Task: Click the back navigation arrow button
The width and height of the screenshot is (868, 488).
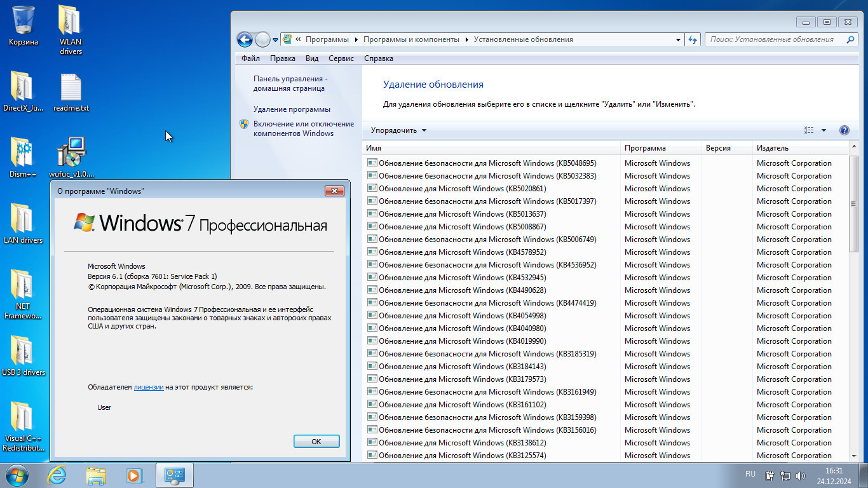Action: tap(245, 39)
